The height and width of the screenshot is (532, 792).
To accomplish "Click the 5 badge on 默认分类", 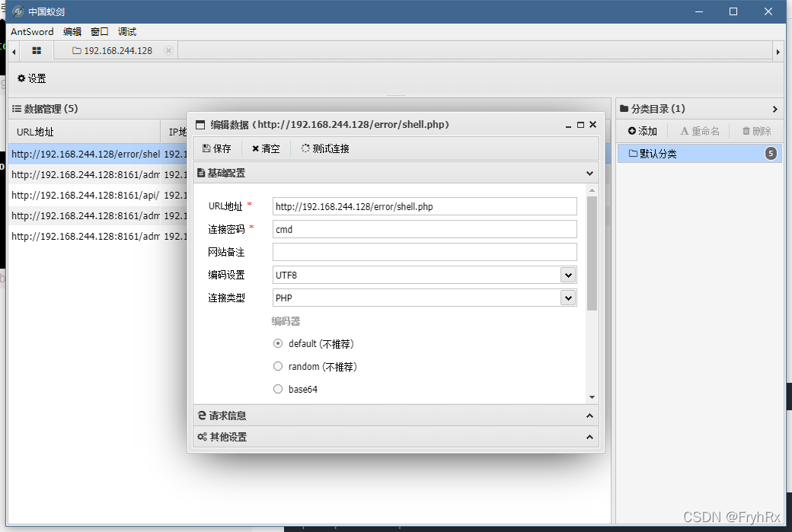I will [x=771, y=154].
